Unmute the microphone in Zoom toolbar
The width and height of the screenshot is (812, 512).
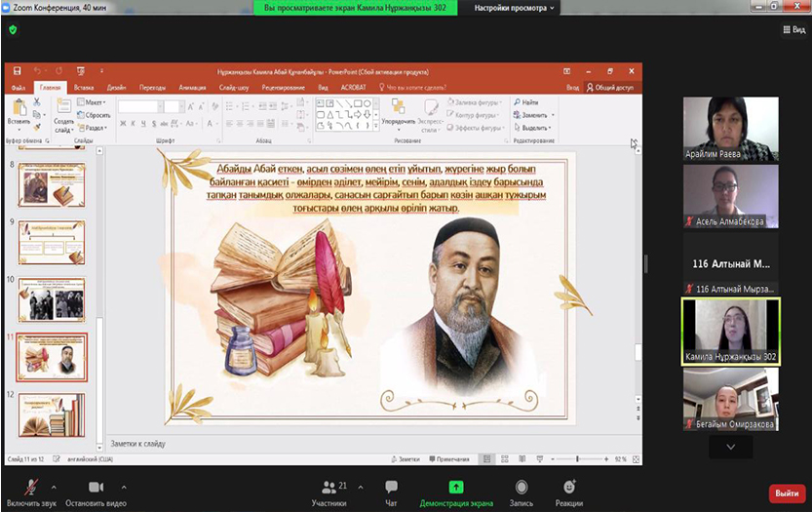(x=33, y=487)
